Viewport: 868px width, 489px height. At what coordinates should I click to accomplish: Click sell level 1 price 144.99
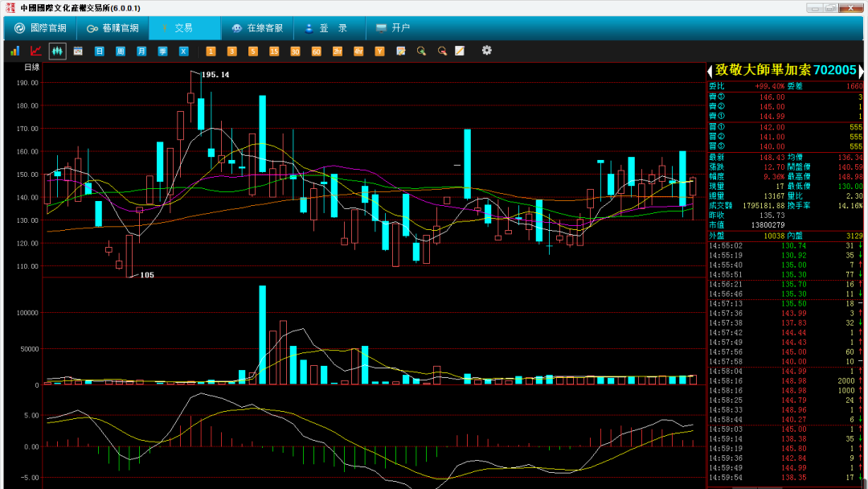(772, 117)
